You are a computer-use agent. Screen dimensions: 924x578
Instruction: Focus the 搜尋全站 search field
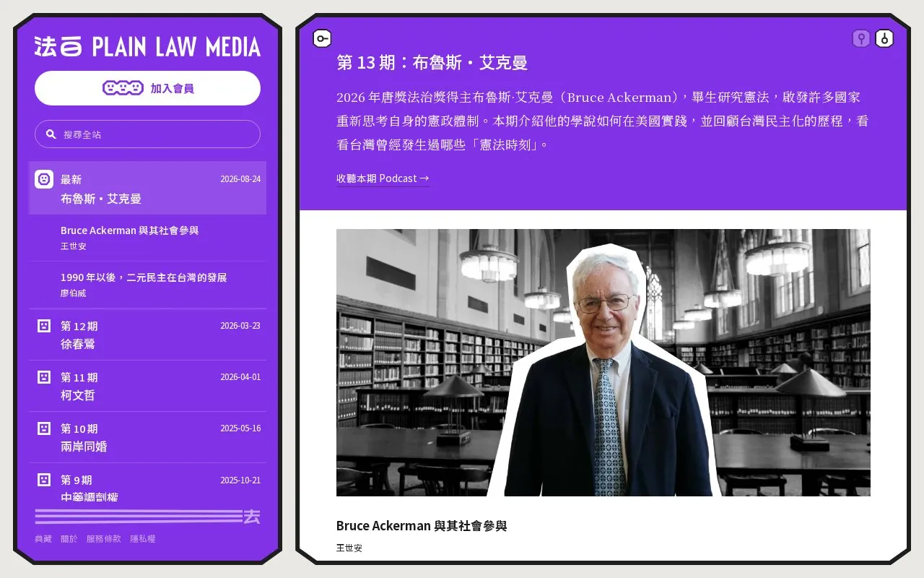147,134
